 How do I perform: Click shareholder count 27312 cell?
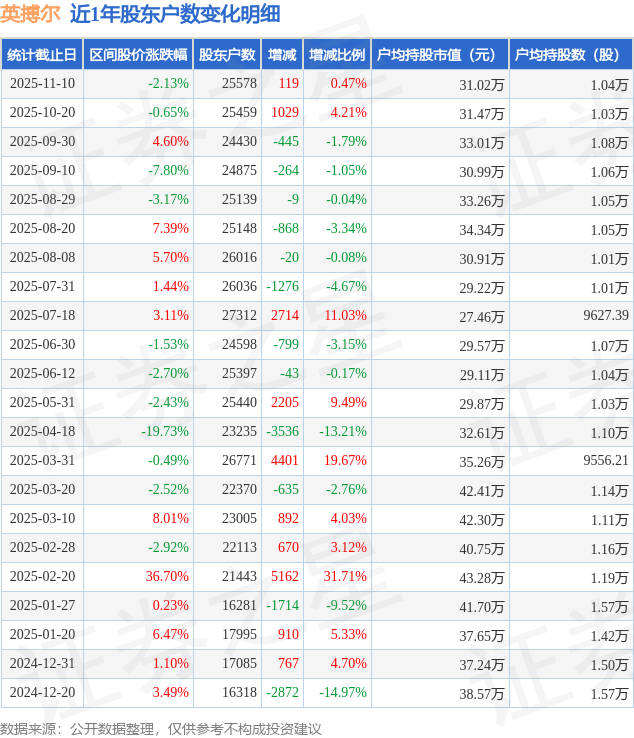pos(239,316)
